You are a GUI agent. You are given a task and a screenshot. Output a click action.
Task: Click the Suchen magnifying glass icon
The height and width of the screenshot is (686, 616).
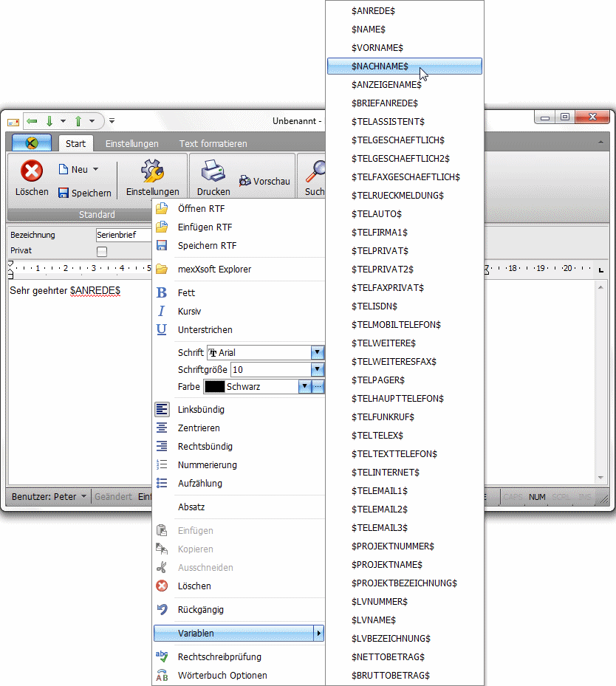[315, 171]
